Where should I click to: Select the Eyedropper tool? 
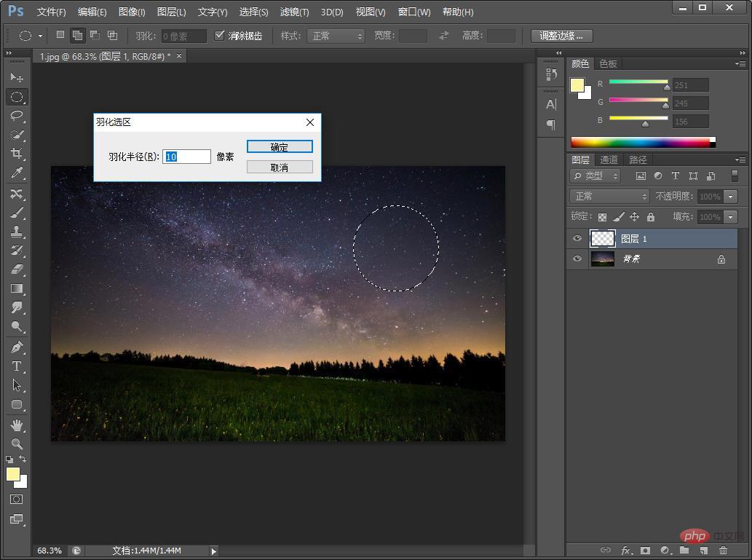[17, 173]
